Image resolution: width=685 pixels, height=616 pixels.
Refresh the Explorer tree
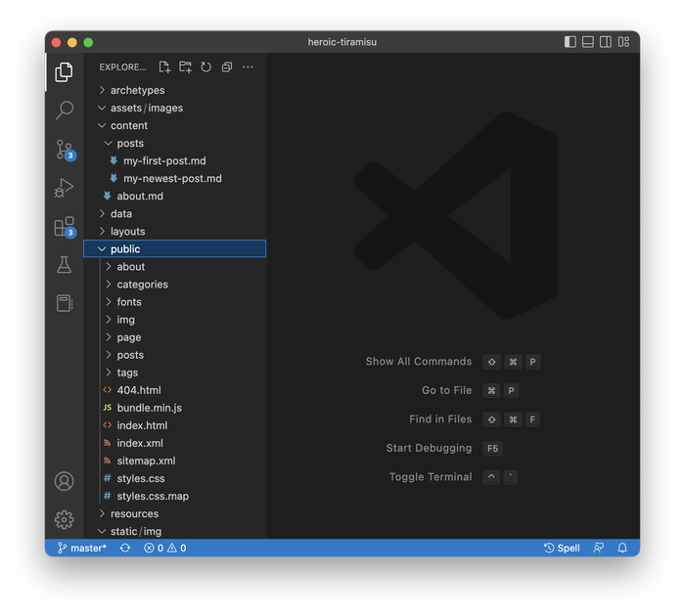(x=206, y=67)
